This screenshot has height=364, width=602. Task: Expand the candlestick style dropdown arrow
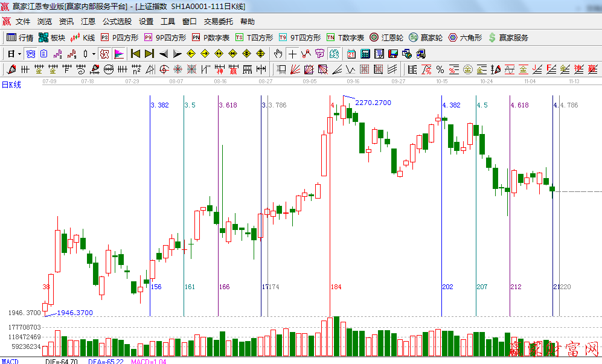click(94, 54)
